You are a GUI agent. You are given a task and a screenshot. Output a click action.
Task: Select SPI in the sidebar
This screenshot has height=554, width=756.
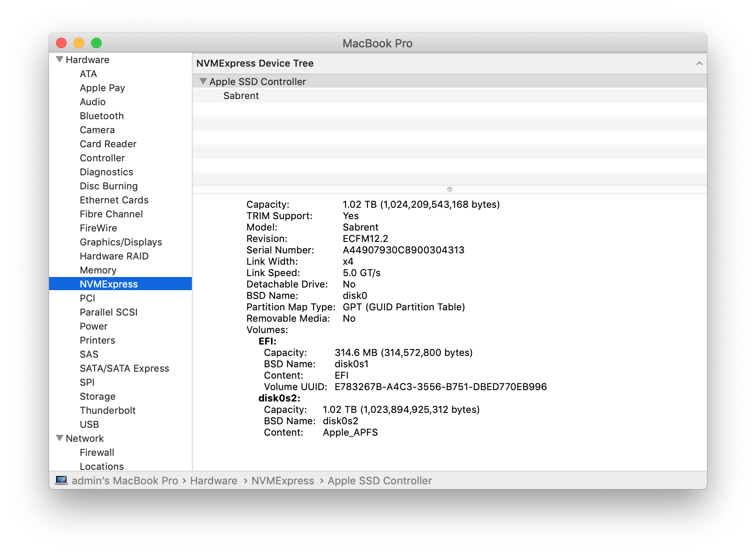pos(87,382)
